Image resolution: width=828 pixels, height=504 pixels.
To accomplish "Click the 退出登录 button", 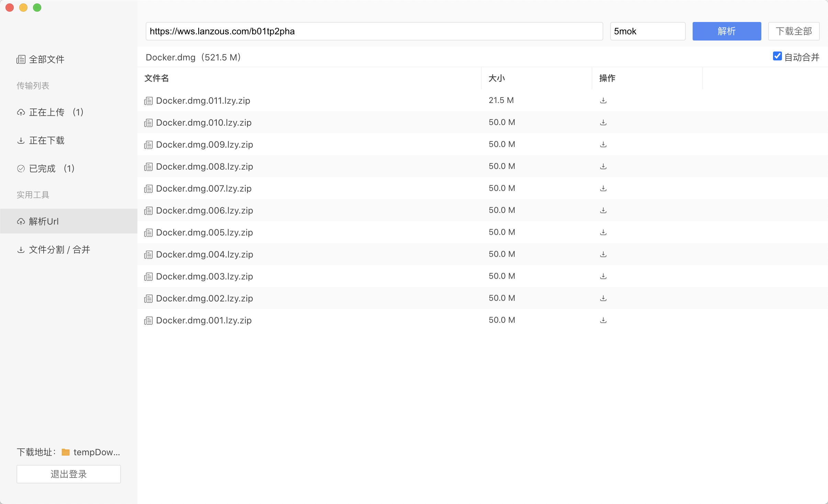I will click(69, 474).
